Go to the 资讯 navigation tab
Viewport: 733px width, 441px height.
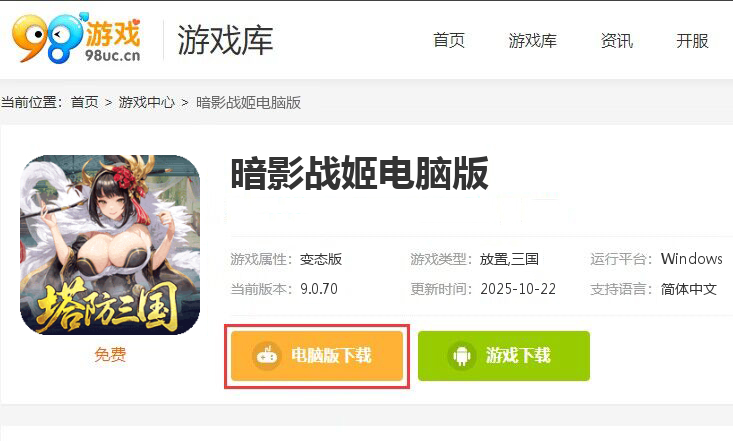tap(617, 41)
